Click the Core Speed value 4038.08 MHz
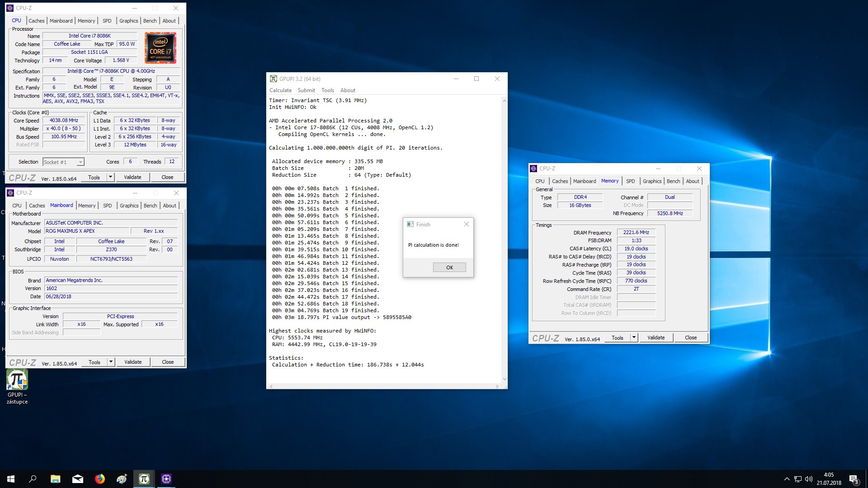The width and height of the screenshot is (868, 488). [x=64, y=120]
